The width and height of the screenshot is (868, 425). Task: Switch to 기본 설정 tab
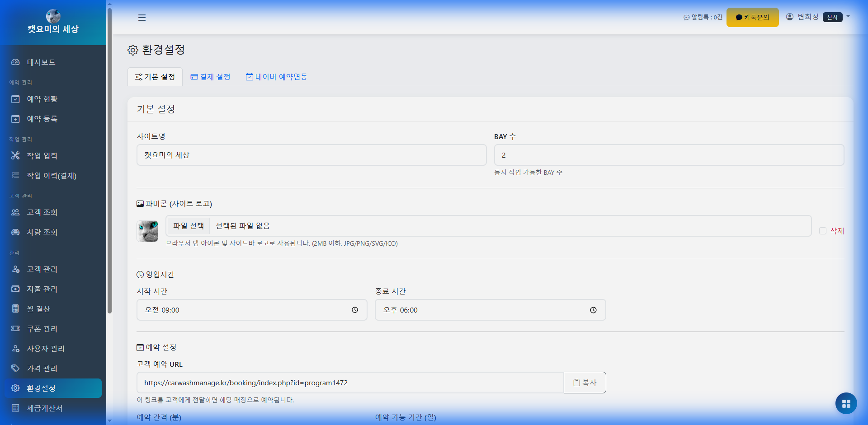pyautogui.click(x=155, y=77)
